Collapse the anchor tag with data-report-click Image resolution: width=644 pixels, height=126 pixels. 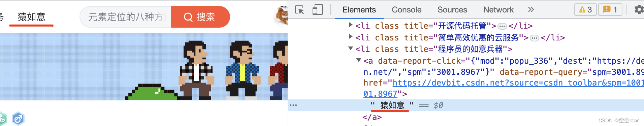click(x=359, y=60)
